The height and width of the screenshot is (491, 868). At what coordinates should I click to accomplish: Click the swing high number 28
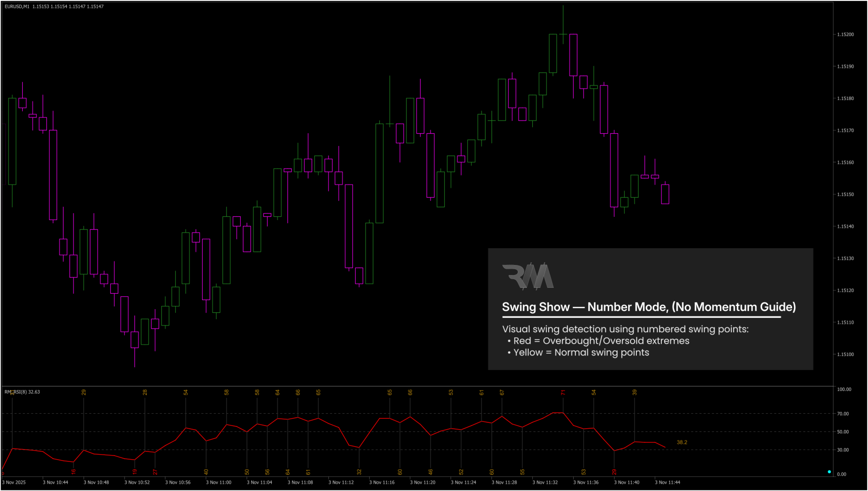[x=145, y=392]
